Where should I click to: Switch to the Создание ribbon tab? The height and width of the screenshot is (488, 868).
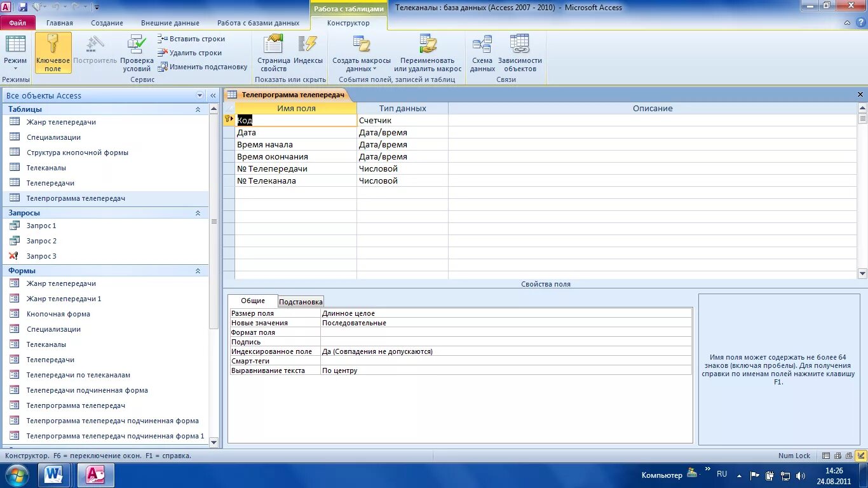[x=107, y=23]
